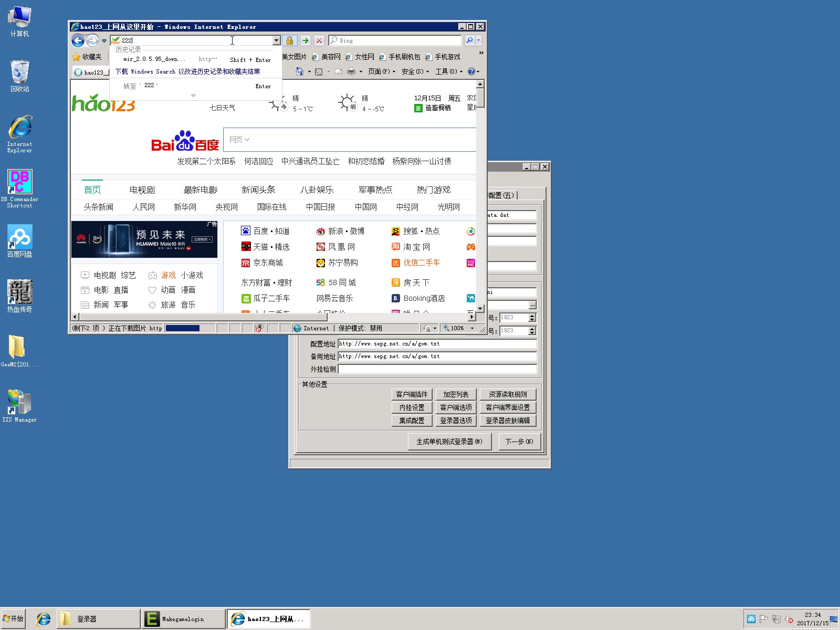Image resolution: width=840 pixels, height=630 pixels.
Task: Open the Home button dropdown arrow
Action: (x=309, y=72)
